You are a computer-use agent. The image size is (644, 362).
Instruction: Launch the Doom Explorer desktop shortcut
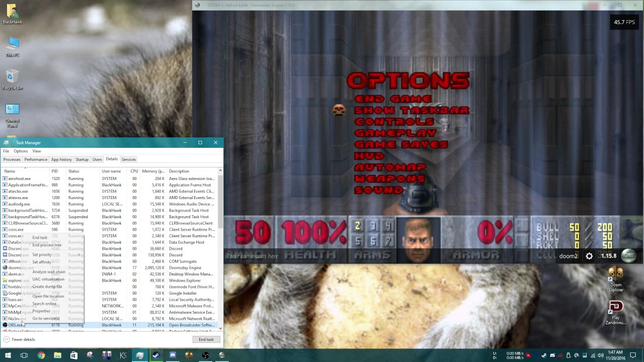(x=616, y=280)
